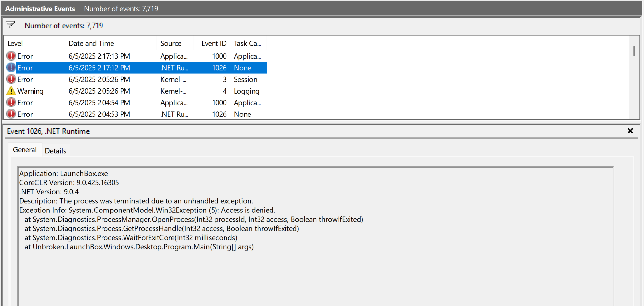Click the .NET Version: 9.0.4 line
644x306 pixels.
tap(49, 192)
